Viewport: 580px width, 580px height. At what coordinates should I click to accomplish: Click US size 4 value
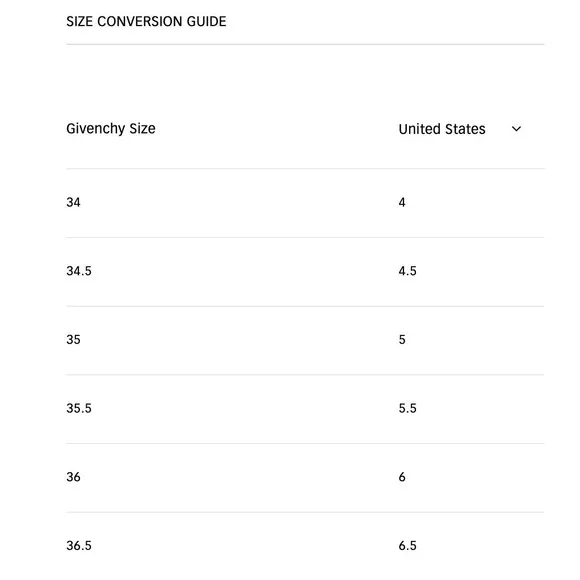(402, 203)
